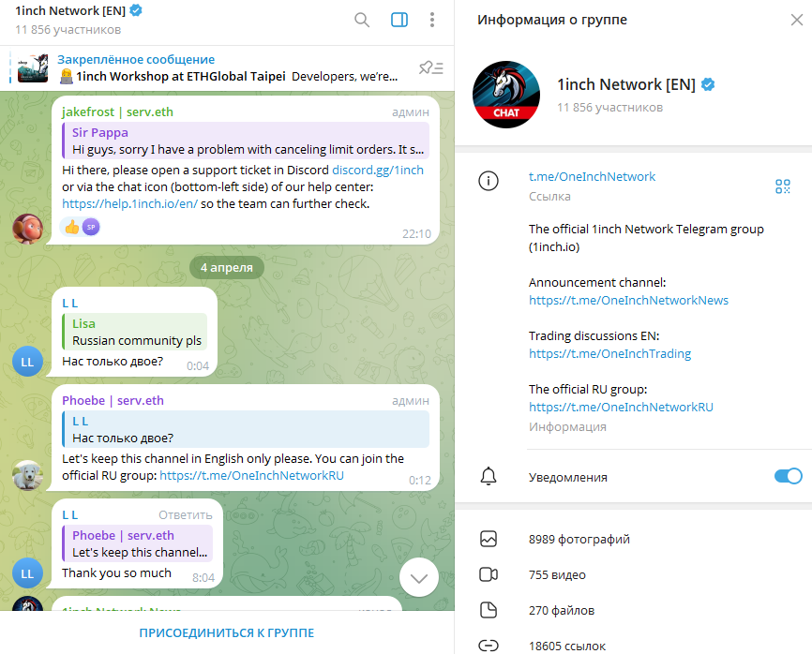This screenshot has width=812, height=654.
Task: Open the OneInchTrading discussions link
Action: (610, 353)
